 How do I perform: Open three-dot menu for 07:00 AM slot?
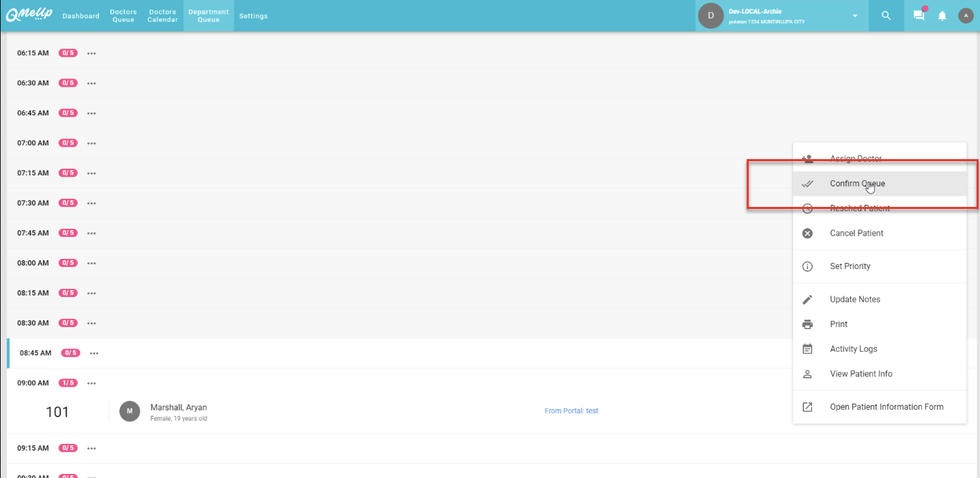91,143
